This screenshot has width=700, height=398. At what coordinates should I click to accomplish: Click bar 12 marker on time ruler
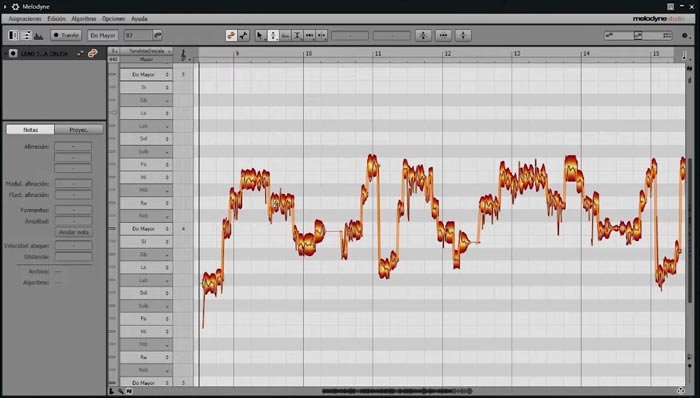point(447,54)
